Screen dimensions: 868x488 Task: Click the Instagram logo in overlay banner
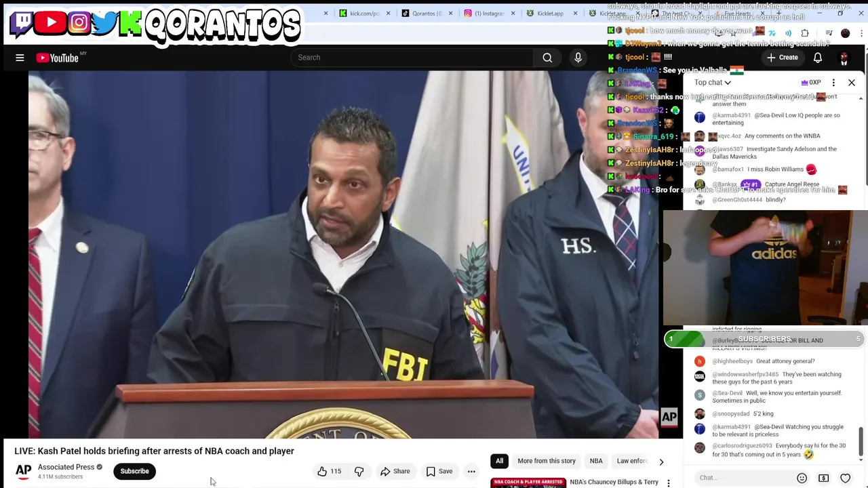[x=79, y=23]
